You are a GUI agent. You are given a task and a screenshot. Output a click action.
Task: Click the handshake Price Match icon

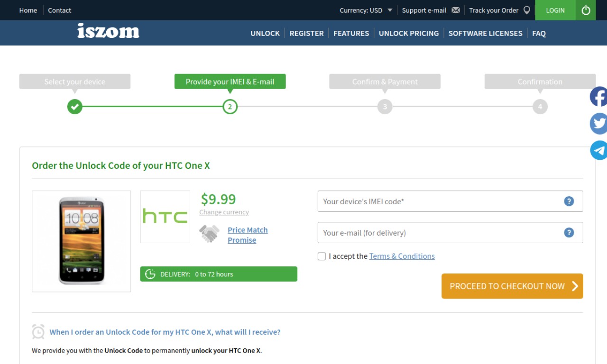point(209,234)
